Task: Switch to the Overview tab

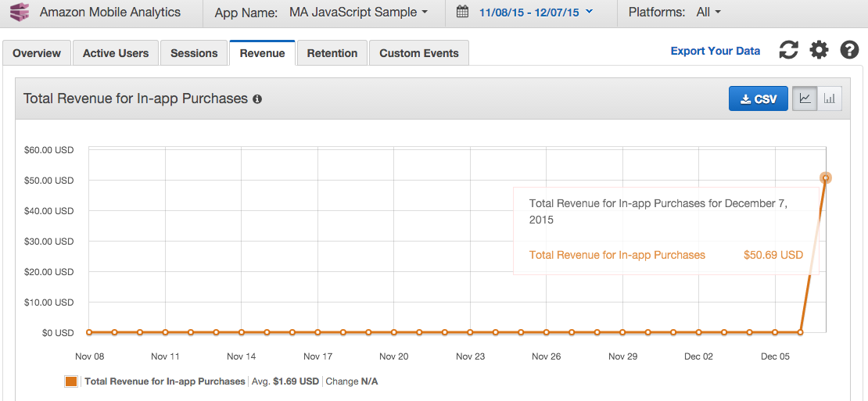Action: tap(37, 53)
